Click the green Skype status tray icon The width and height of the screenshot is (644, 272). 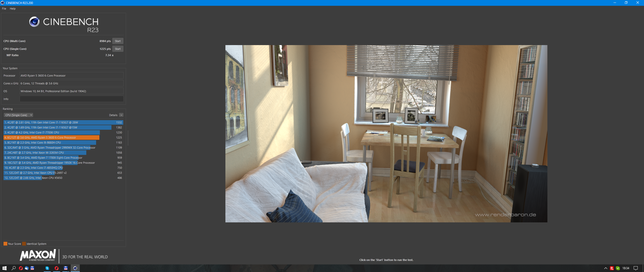click(618, 268)
